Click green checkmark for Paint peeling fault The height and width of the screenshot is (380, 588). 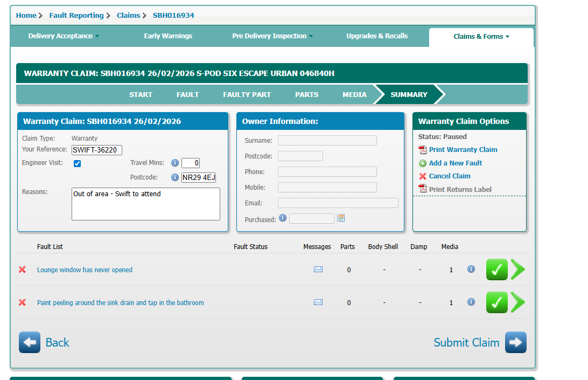[496, 302]
